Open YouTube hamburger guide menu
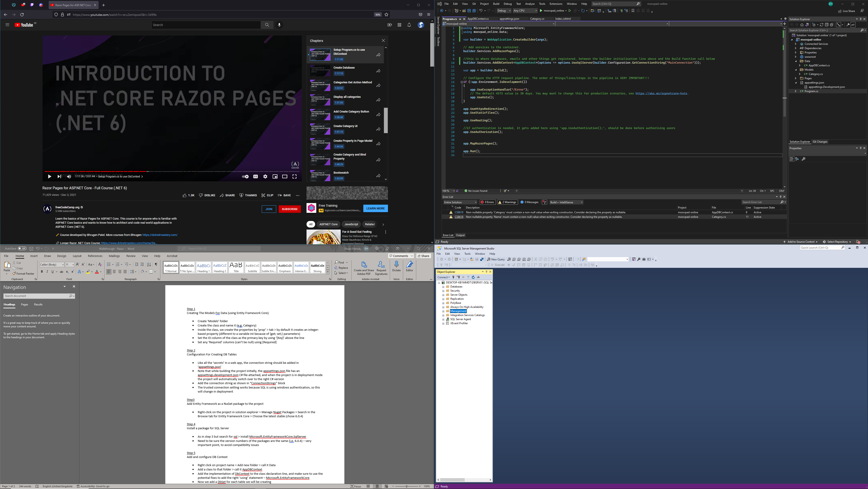Viewport: 868px width, 489px height. coord(7,25)
